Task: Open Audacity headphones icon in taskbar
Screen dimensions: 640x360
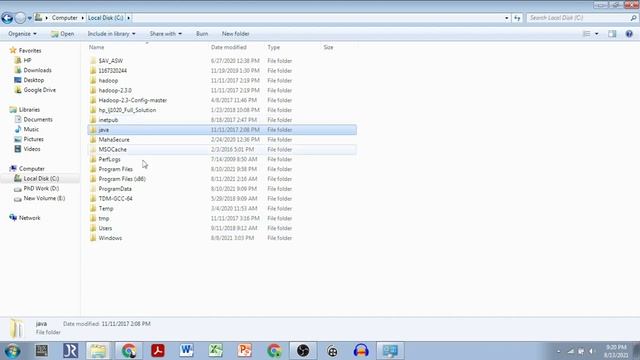Action: [x=361, y=351]
